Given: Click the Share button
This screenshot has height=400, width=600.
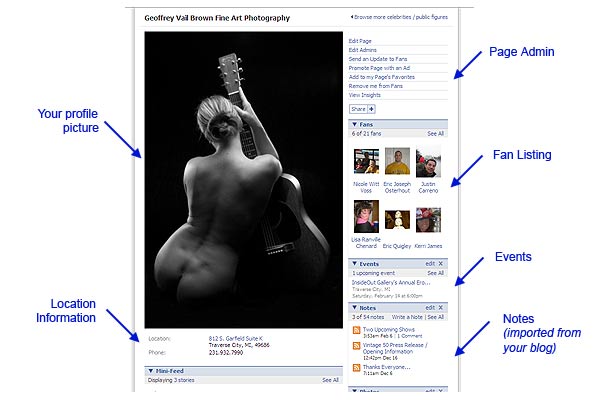Looking at the screenshot, I should 359,109.
